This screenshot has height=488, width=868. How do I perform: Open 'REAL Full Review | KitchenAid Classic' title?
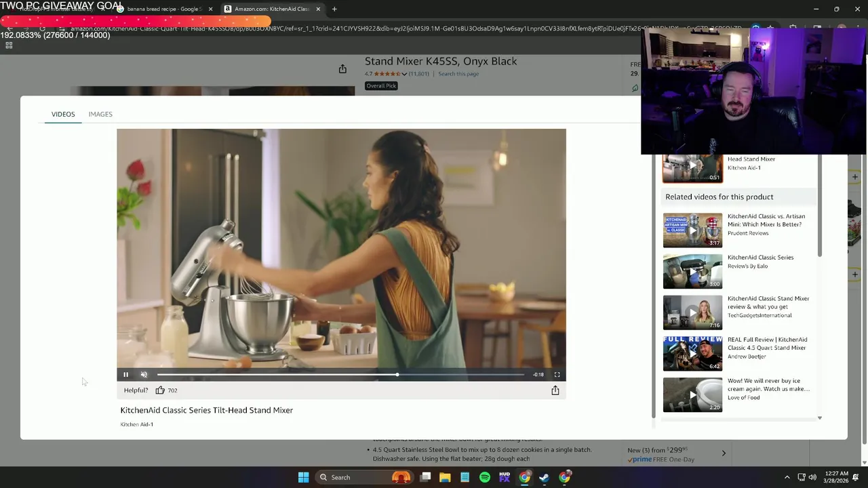pos(767,344)
